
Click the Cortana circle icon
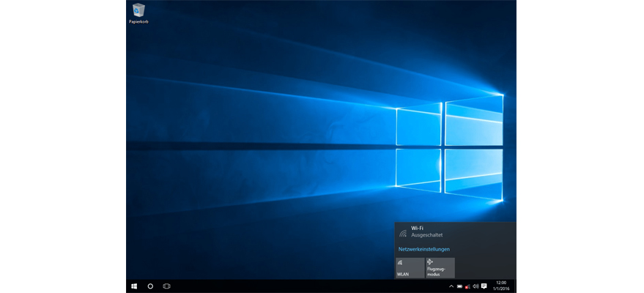tap(150, 286)
